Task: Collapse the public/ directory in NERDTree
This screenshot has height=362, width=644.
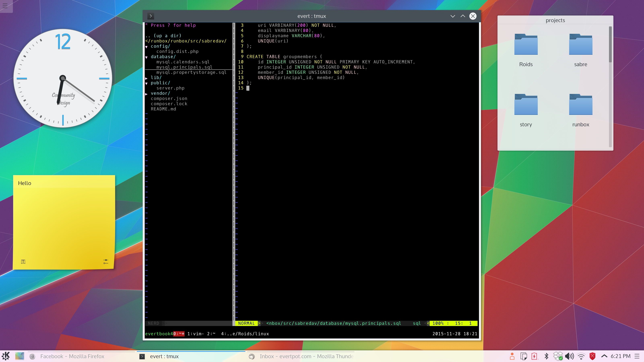Action: 147,83
